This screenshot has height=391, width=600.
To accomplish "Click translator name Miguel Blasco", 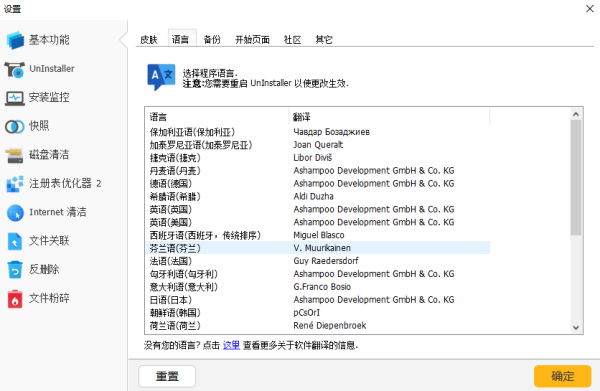I will tap(319, 235).
